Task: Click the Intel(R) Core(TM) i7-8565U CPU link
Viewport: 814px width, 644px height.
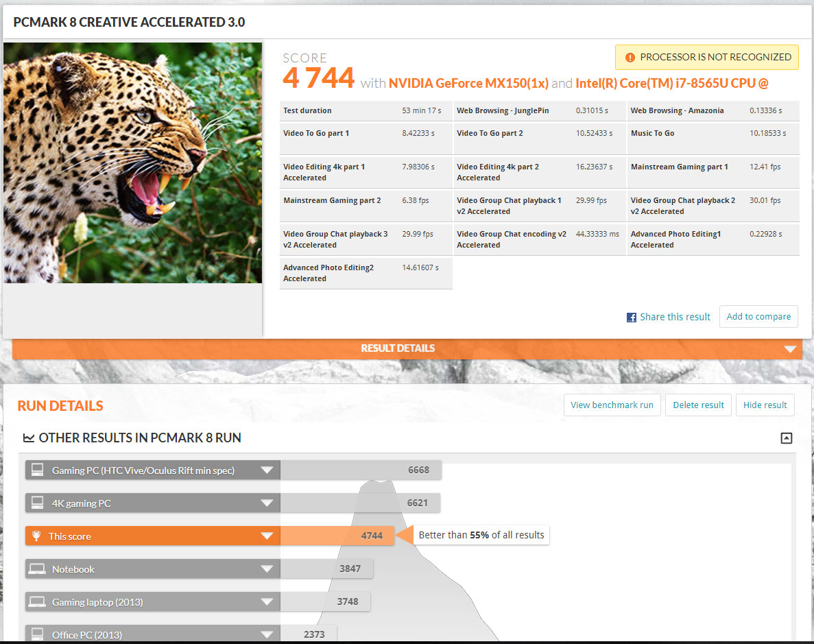Action: point(672,83)
